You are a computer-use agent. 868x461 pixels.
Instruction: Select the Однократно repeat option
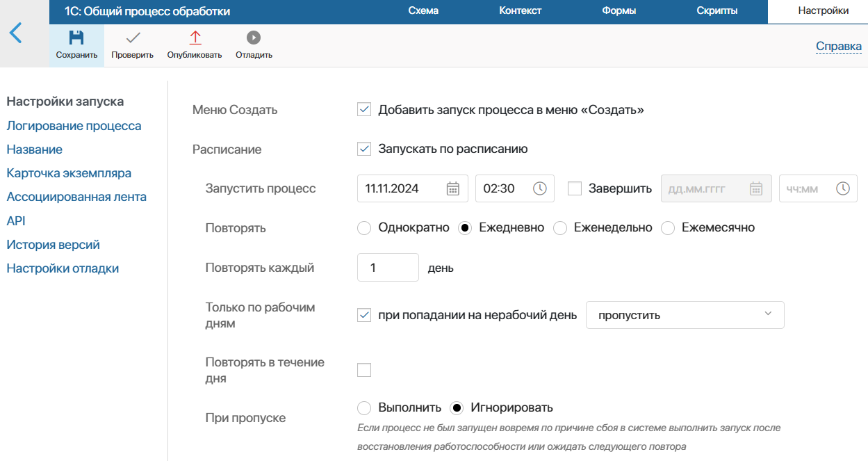(x=363, y=228)
